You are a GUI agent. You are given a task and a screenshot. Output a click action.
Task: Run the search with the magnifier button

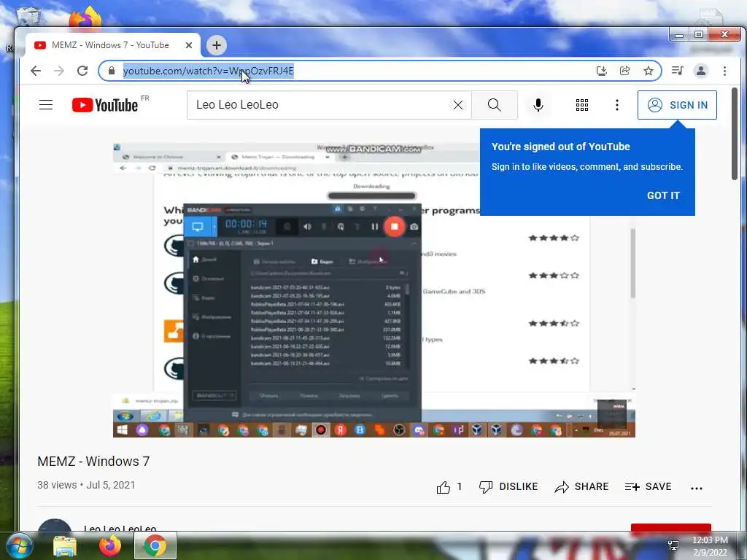coord(495,105)
